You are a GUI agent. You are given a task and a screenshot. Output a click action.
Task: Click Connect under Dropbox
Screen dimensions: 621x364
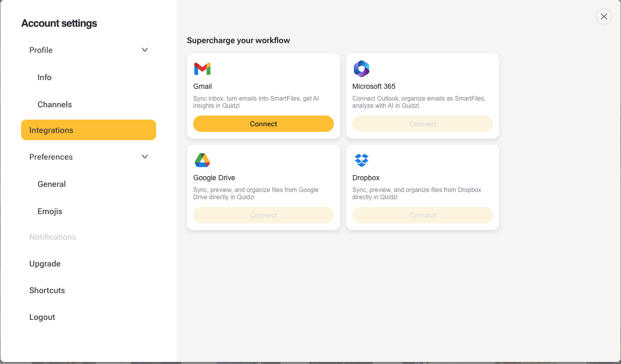[423, 215]
